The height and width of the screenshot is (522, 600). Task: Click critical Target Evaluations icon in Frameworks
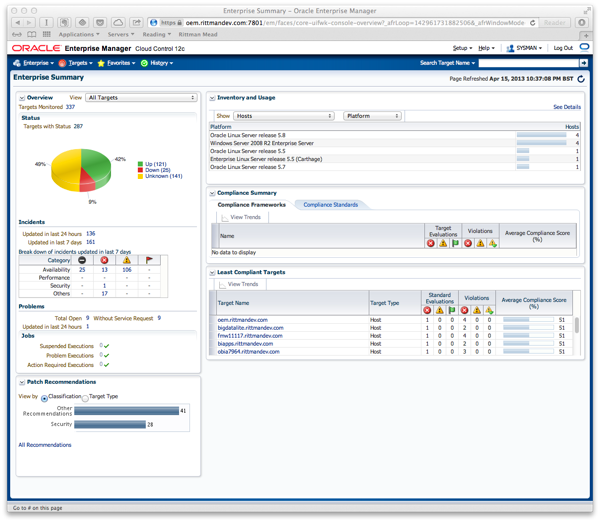click(x=430, y=243)
